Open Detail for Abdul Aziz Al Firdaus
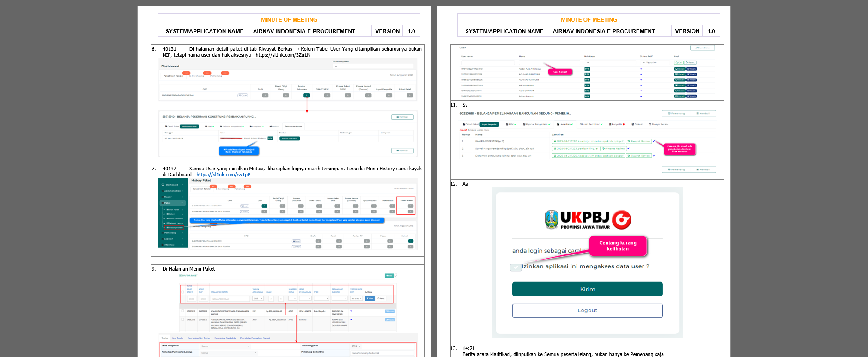The height and width of the screenshot is (357, 868). coord(680,69)
